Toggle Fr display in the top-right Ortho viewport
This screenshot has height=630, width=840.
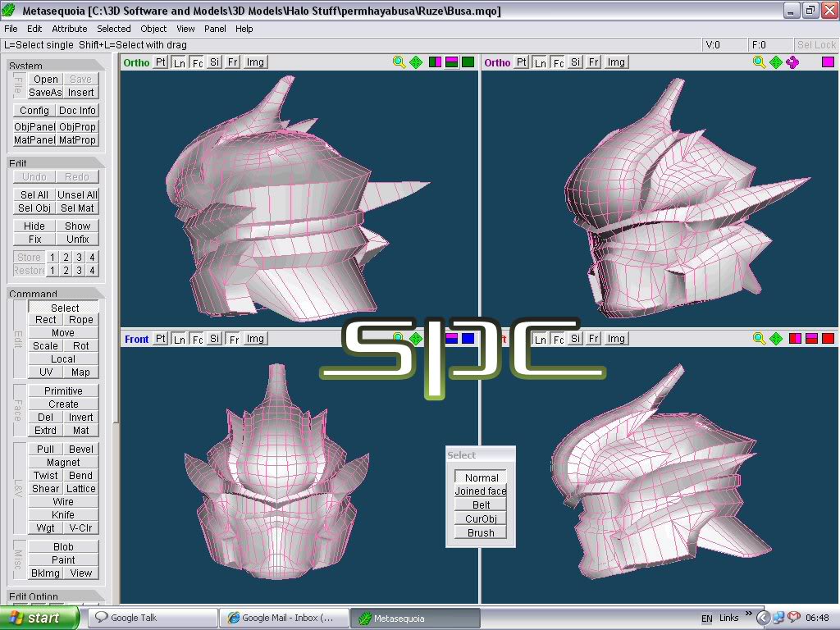(595, 62)
